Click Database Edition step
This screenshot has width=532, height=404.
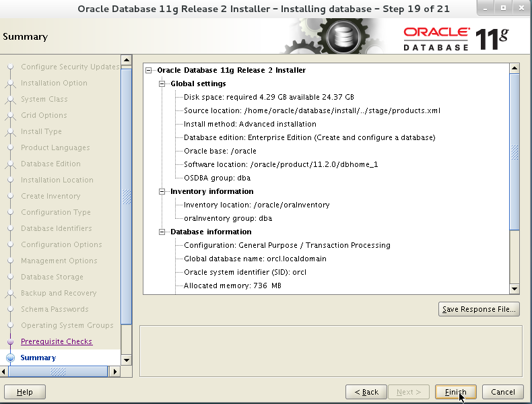point(51,164)
